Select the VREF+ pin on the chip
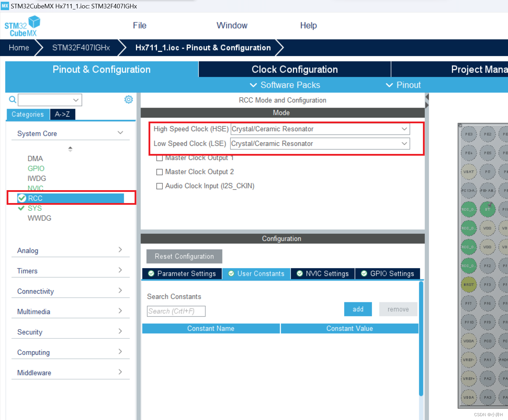This screenshot has height=420, width=508. pyautogui.click(x=469, y=379)
